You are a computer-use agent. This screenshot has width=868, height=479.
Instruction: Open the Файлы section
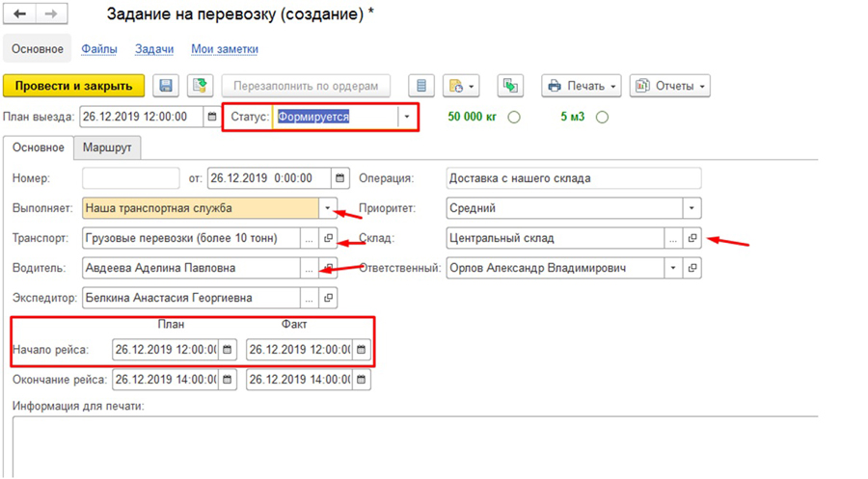(98, 49)
